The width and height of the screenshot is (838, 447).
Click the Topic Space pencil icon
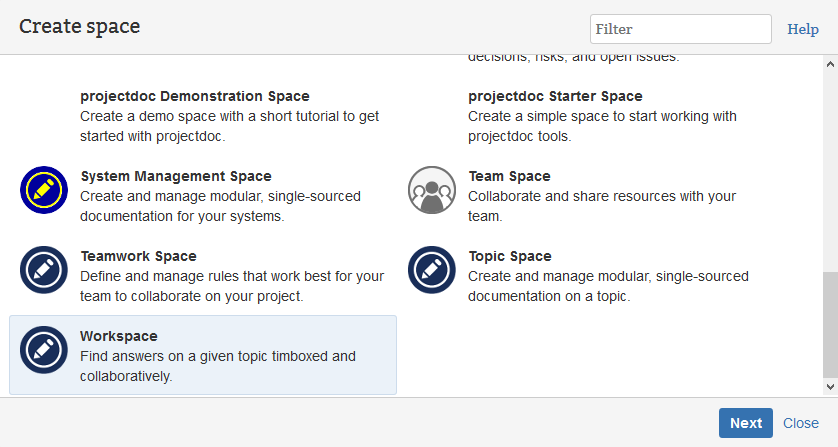[431, 270]
